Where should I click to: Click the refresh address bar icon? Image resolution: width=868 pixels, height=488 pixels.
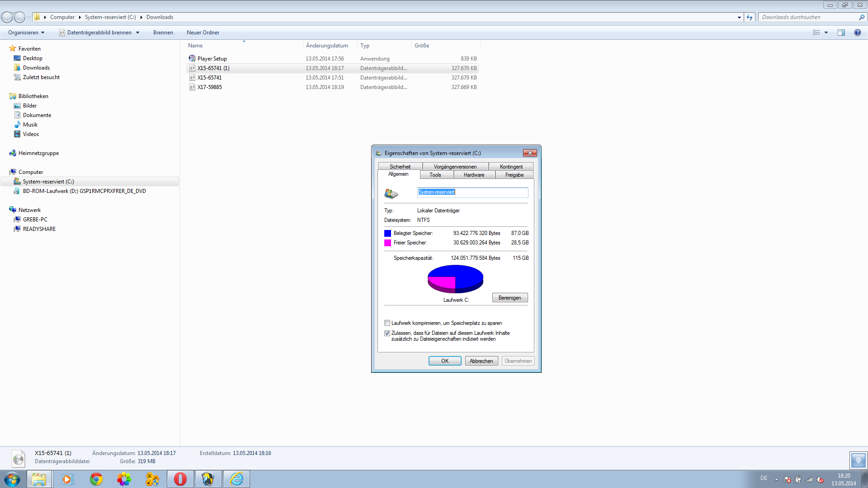(x=750, y=17)
